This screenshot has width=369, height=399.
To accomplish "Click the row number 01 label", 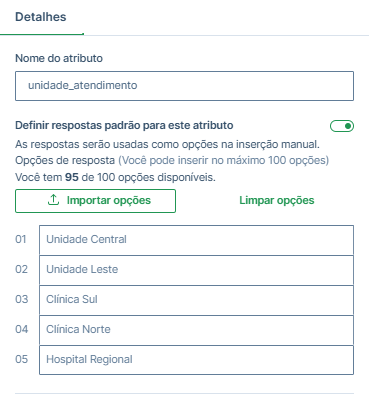I will [x=21, y=239].
